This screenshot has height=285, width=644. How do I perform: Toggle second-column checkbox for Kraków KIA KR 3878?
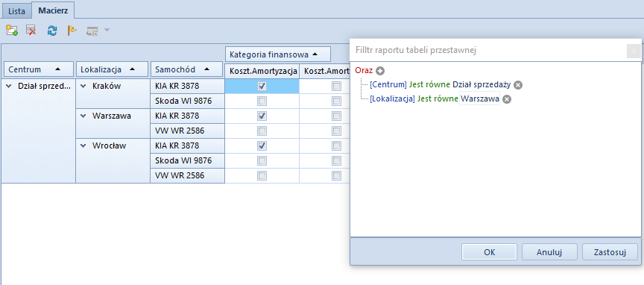[336, 87]
